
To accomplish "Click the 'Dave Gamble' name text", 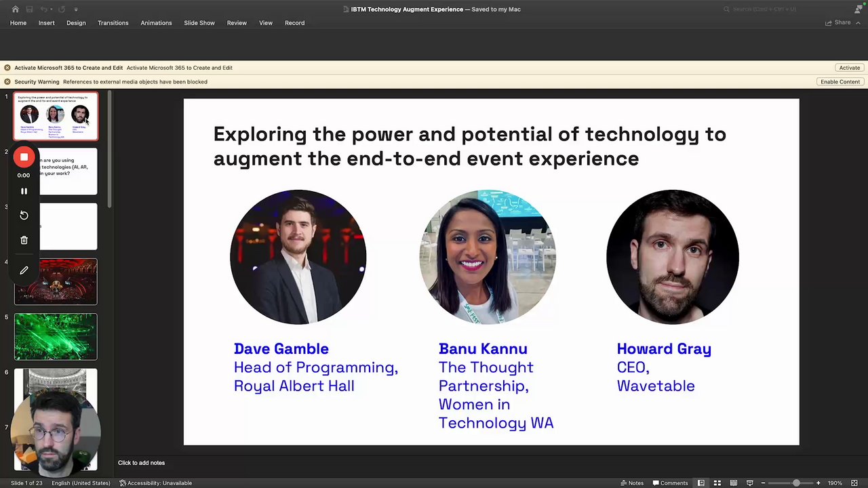I will click(x=281, y=349).
